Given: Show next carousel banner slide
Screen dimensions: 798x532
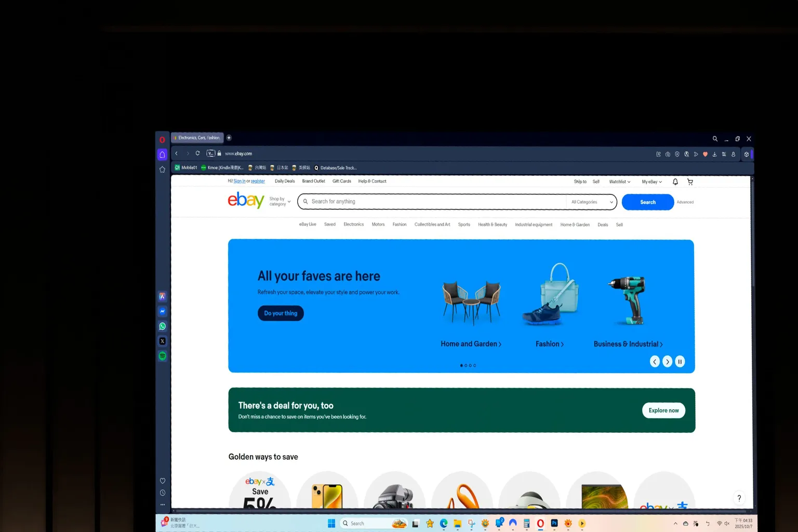Looking at the screenshot, I should 667,362.
